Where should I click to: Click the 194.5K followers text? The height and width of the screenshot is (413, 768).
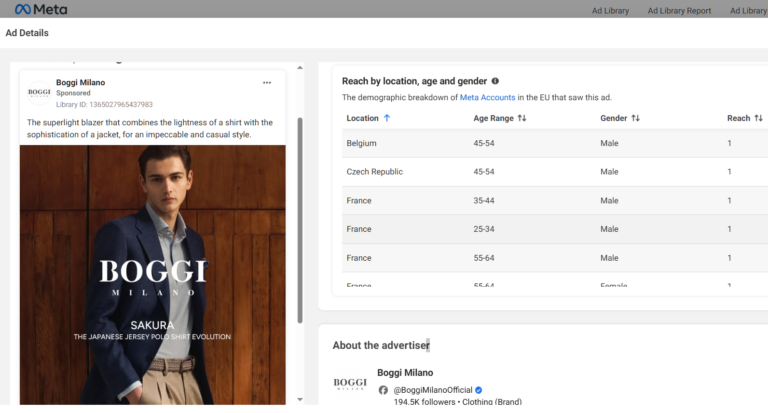pos(424,402)
